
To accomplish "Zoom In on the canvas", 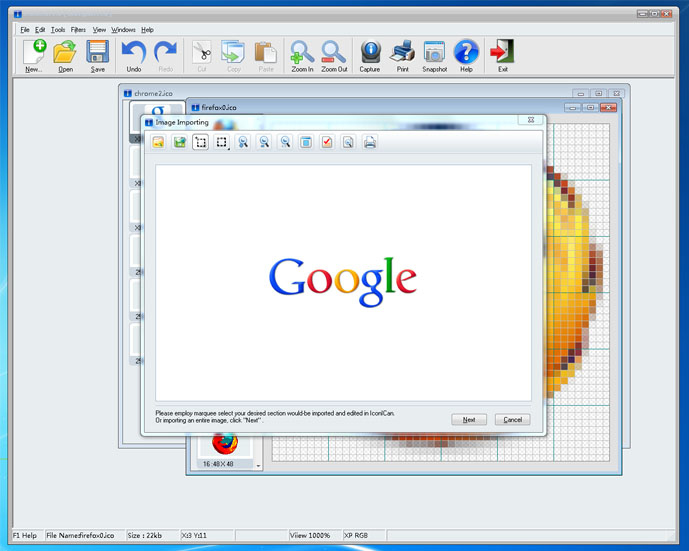I will click(x=302, y=55).
